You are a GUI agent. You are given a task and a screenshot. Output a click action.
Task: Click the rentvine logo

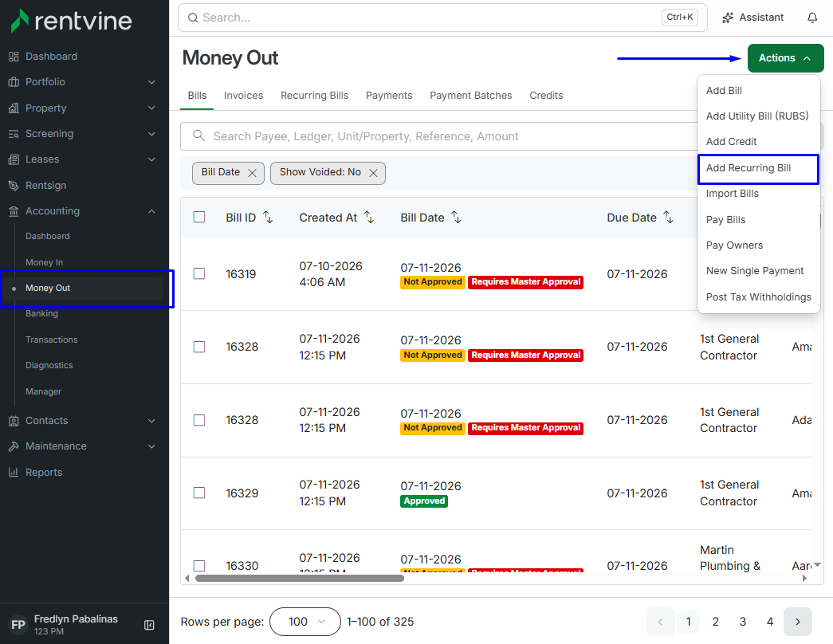pyautogui.click(x=71, y=21)
